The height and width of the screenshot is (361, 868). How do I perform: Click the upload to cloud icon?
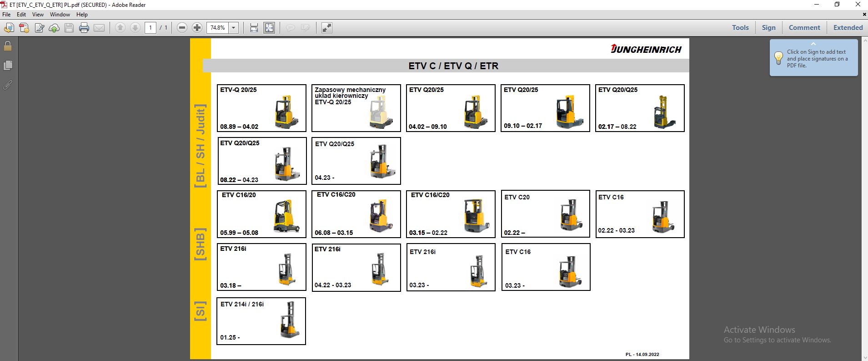point(54,28)
